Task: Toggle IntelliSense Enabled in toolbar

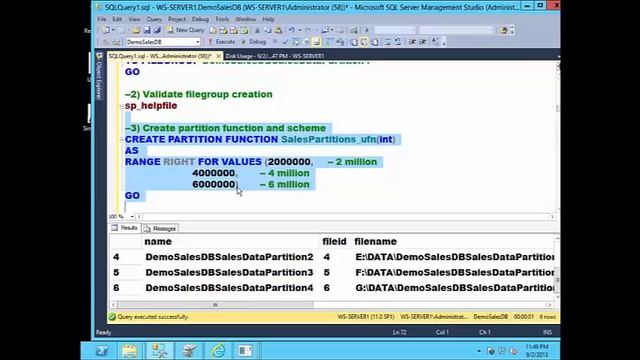Action: (x=316, y=42)
